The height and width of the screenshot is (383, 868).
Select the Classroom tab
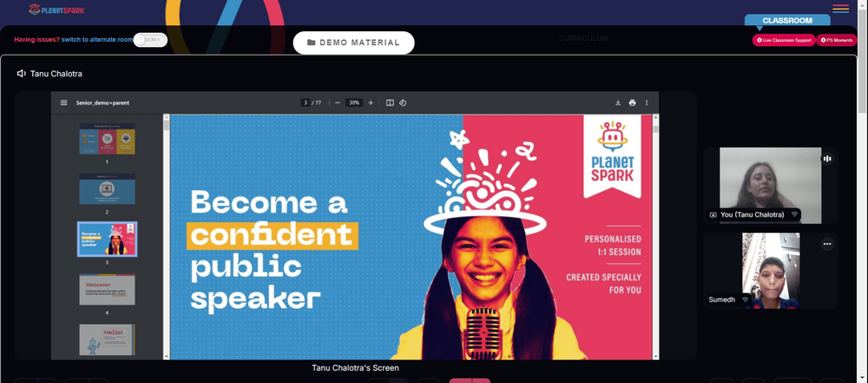(x=787, y=21)
